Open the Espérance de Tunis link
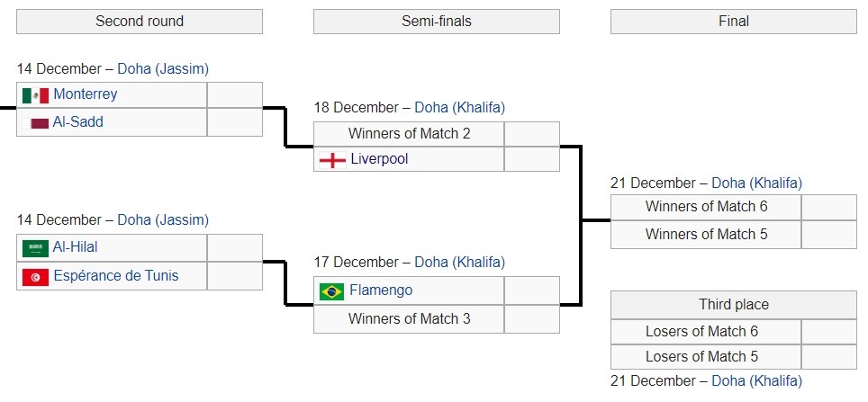Screen dimensions: 868x402 [115, 275]
